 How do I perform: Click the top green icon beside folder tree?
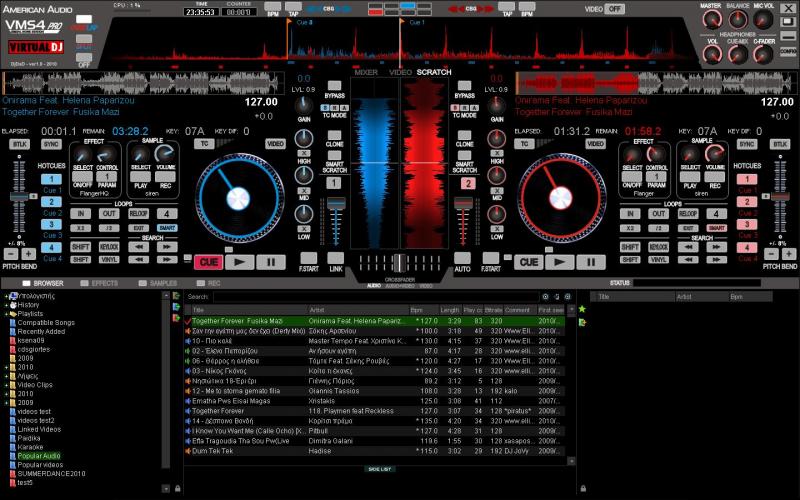pos(177,296)
